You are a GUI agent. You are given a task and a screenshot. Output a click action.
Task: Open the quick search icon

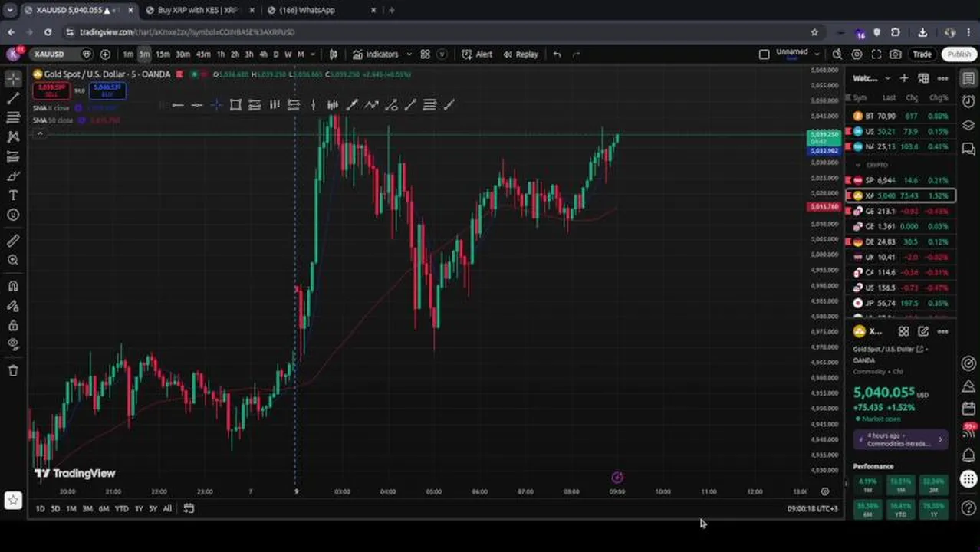[x=837, y=54]
